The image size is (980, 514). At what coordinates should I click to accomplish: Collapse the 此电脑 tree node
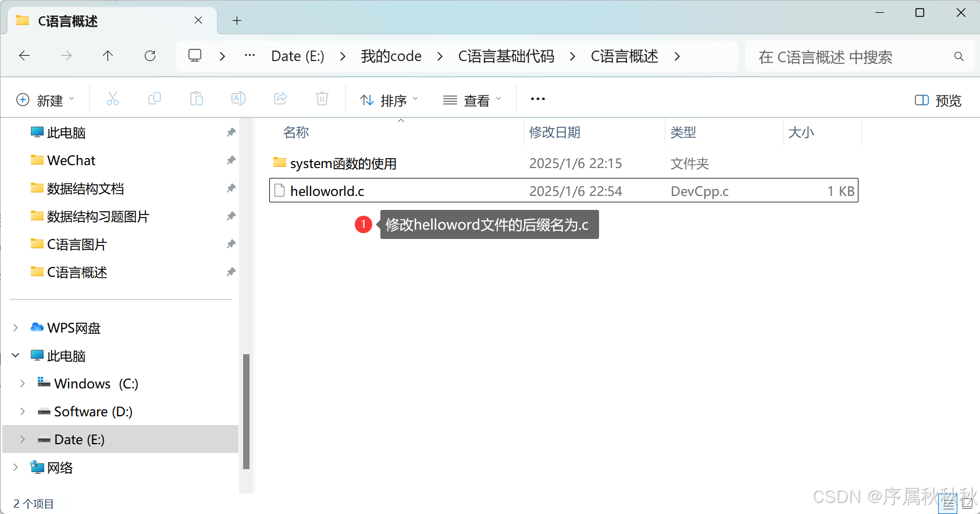click(16, 356)
